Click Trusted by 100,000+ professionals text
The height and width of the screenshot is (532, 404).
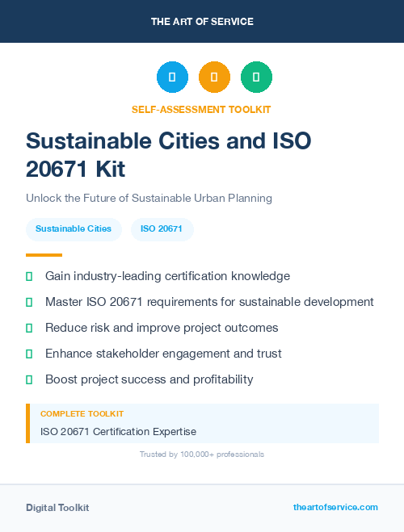[x=202, y=455]
